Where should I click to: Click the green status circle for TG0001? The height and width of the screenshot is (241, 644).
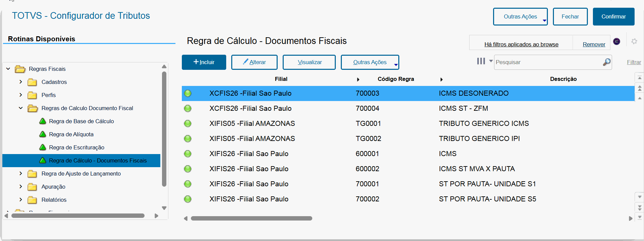188,124
